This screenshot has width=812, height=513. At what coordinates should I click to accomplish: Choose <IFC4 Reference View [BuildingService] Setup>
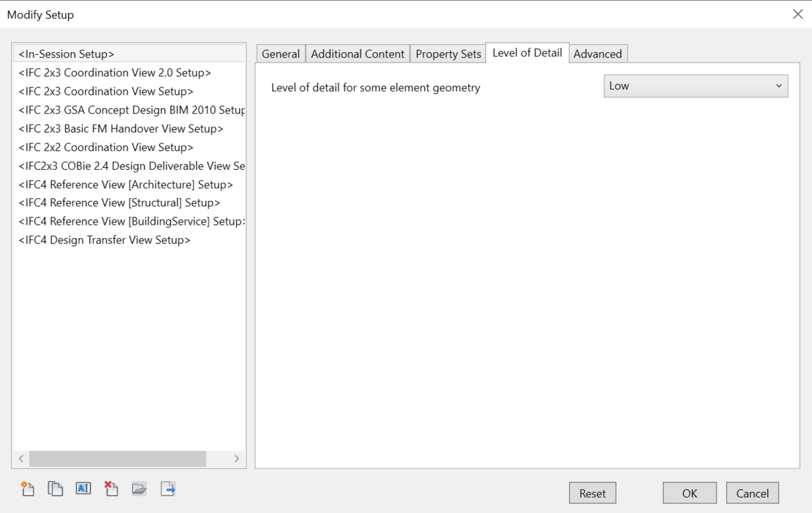(129, 221)
